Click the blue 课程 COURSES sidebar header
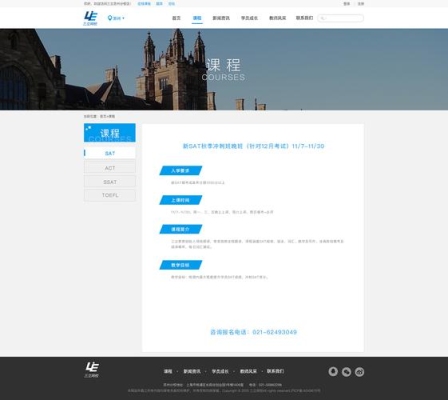The image size is (448, 400). click(x=110, y=133)
